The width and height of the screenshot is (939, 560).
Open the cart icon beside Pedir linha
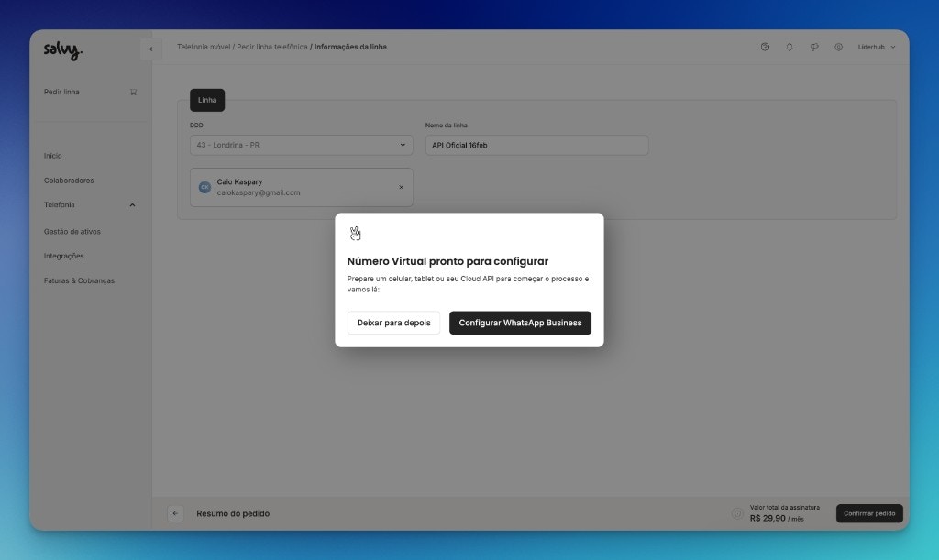coord(134,93)
